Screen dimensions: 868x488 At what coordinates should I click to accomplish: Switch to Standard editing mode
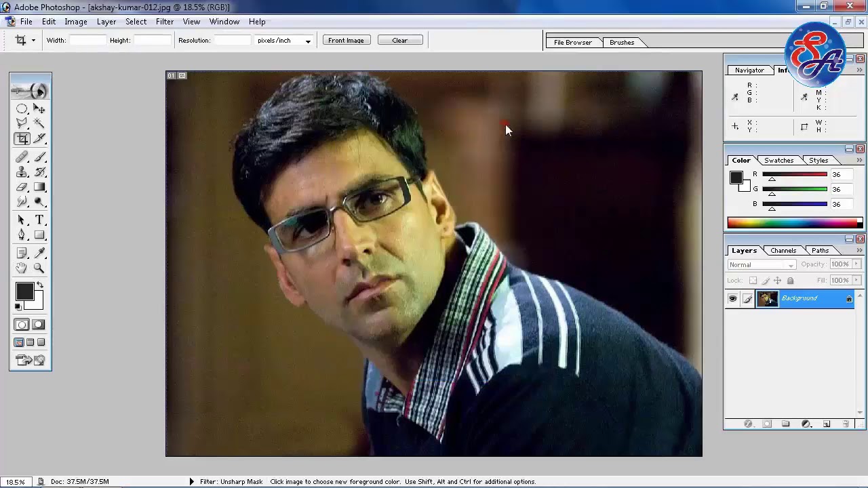click(22, 325)
